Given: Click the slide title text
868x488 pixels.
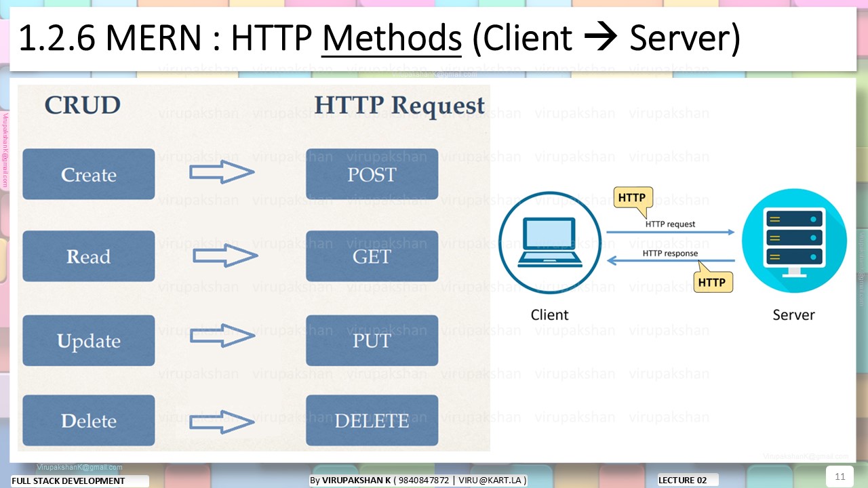Looking at the screenshot, I should tap(379, 39).
